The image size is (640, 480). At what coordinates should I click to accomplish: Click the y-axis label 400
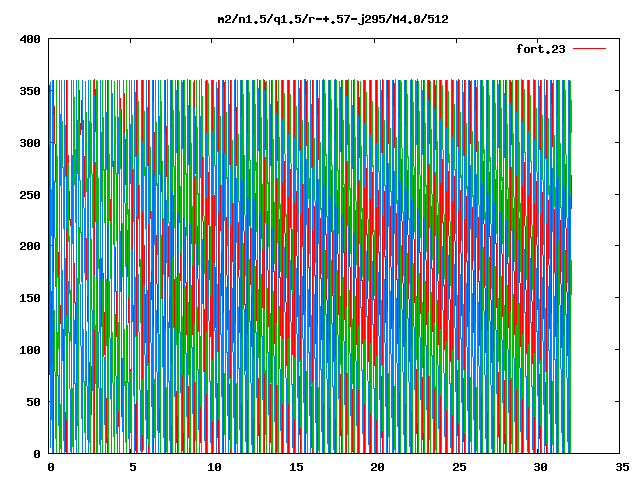coord(30,39)
